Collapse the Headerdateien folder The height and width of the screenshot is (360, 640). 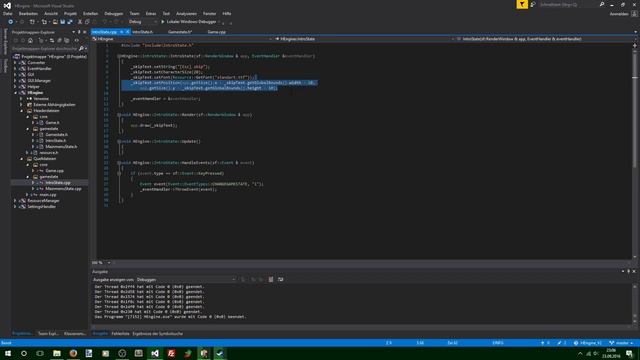[x=21, y=111]
